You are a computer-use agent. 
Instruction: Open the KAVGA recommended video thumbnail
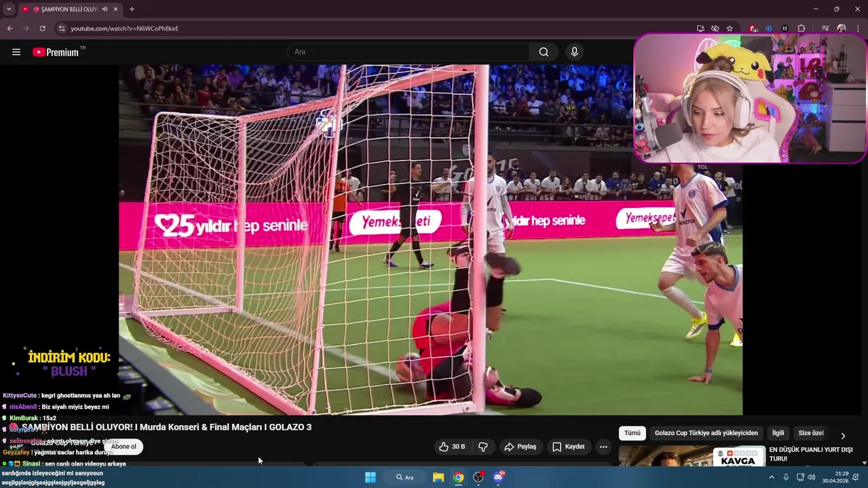[x=692, y=456]
